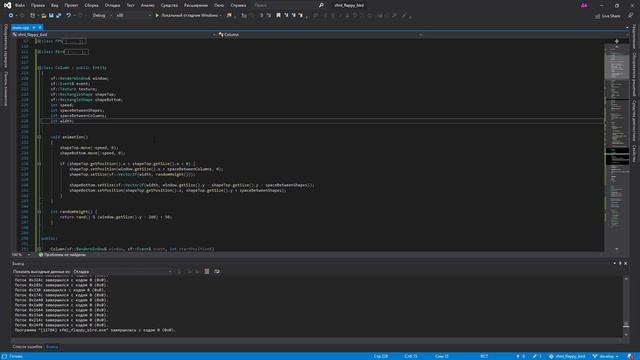Open the Вид menu
Viewport: 640px width, 360px height.
pyautogui.click(x=55, y=5)
